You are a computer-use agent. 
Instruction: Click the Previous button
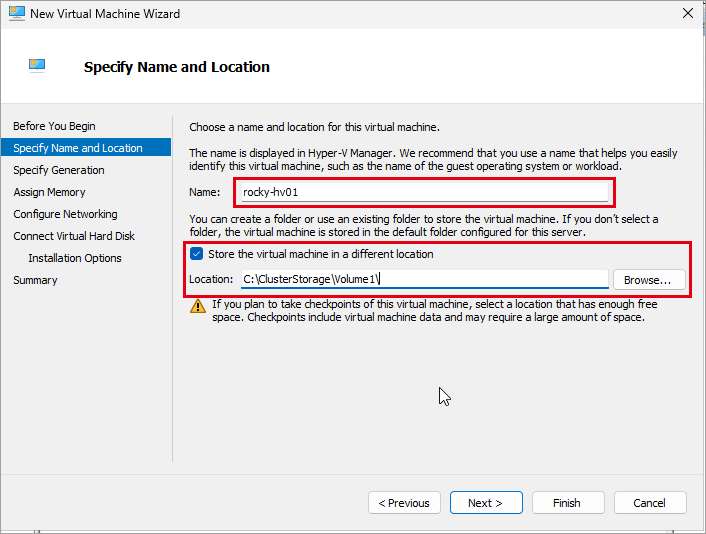(404, 502)
